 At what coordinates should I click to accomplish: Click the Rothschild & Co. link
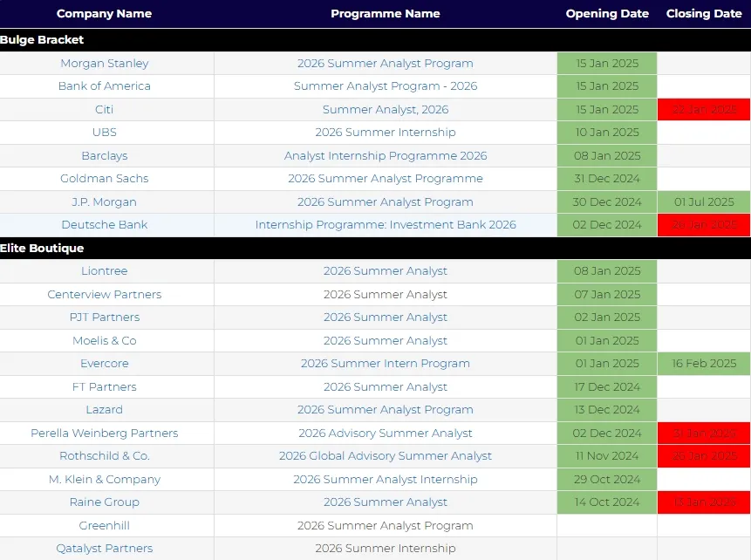click(x=105, y=456)
